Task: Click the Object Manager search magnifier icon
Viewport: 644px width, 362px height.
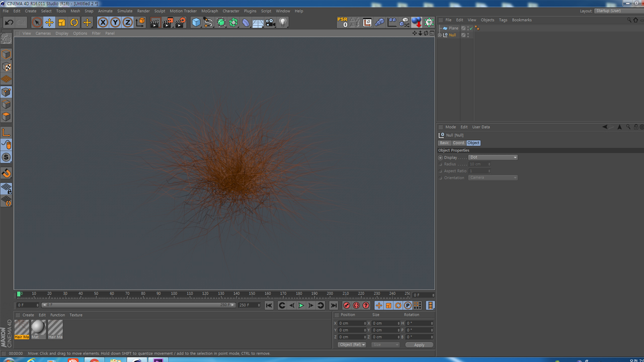Action: pos(629,20)
